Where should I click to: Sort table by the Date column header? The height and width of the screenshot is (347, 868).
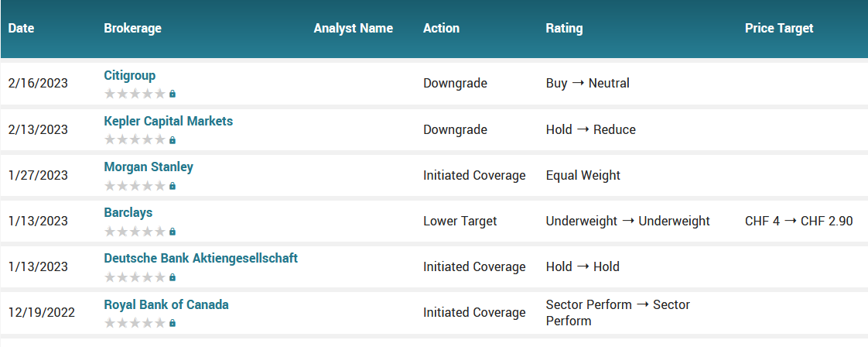click(21, 28)
